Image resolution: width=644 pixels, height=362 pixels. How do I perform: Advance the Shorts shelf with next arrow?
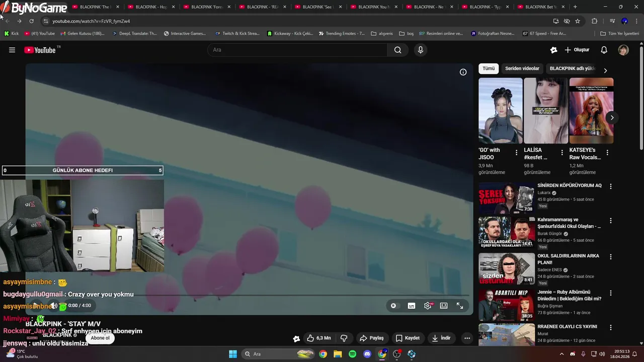612,118
